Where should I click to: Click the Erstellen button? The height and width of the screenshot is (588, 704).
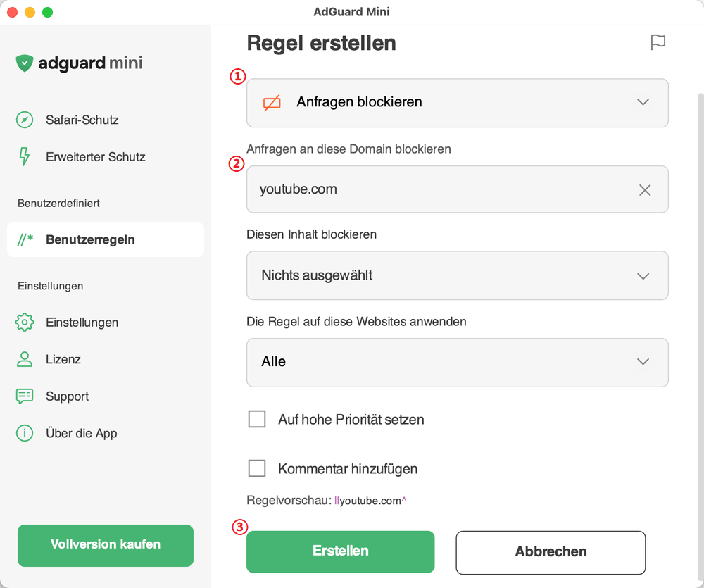[340, 551]
